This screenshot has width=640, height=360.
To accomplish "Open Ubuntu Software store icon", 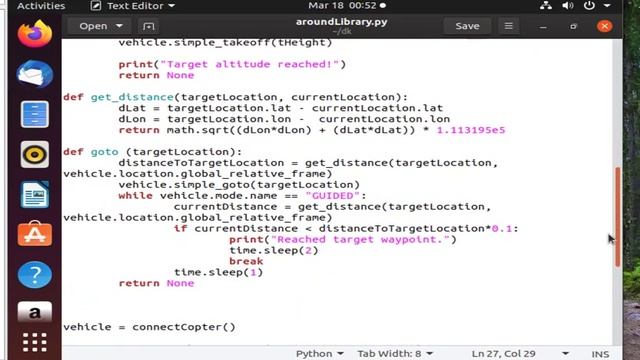I will 35,234.
